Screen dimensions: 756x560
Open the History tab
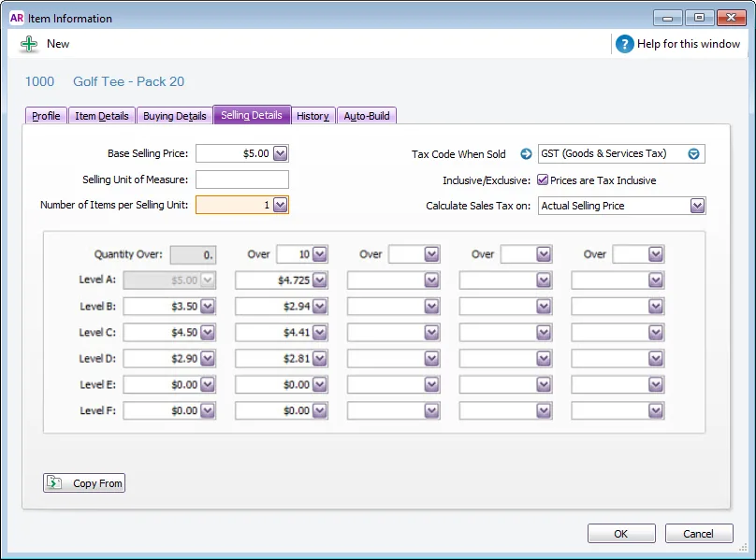coord(313,116)
